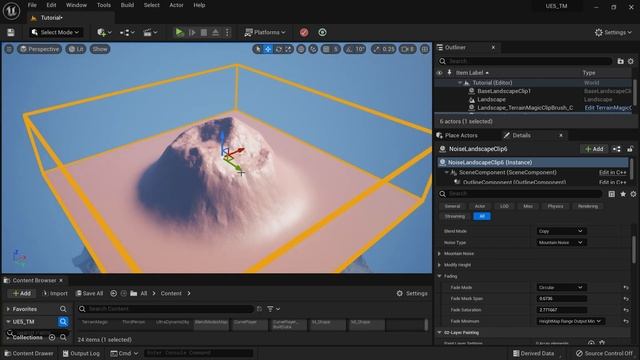Open the Blueprints toolbar dropdown
Screen dimensions: 640x360
[127, 32]
